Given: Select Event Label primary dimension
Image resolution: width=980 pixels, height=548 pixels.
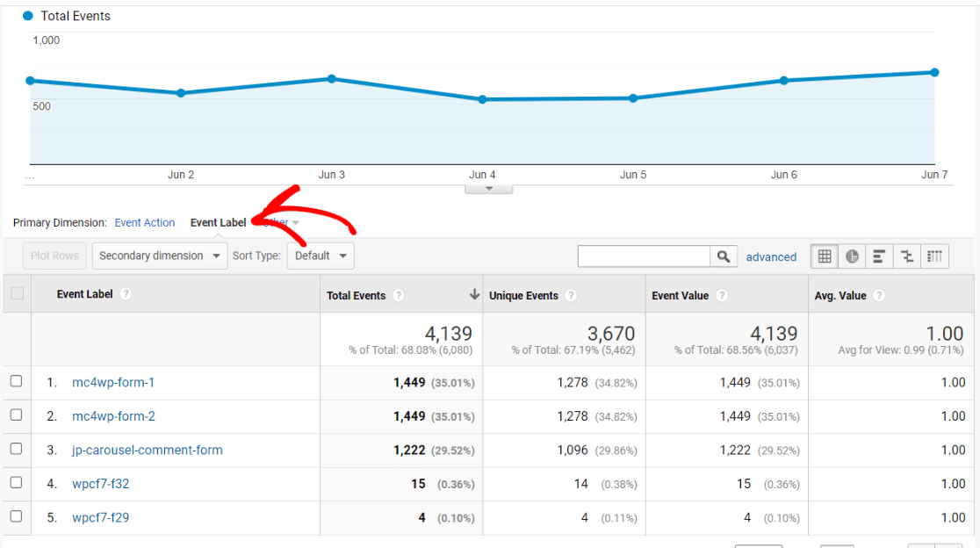Looking at the screenshot, I should [218, 223].
